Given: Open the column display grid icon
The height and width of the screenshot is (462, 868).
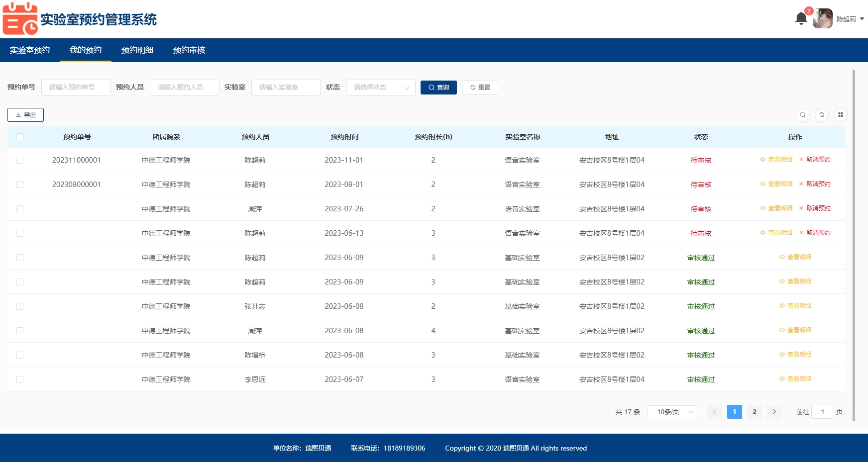Looking at the screenshot, I should click(840, 115).
